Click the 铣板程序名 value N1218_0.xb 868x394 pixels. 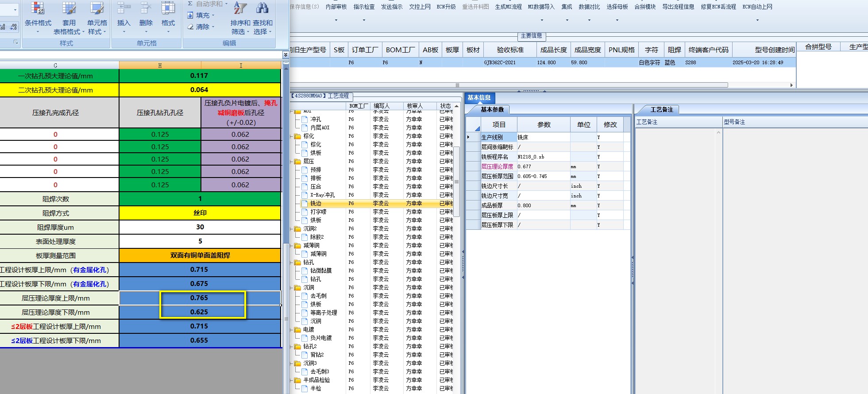click(x=544, y=157)
